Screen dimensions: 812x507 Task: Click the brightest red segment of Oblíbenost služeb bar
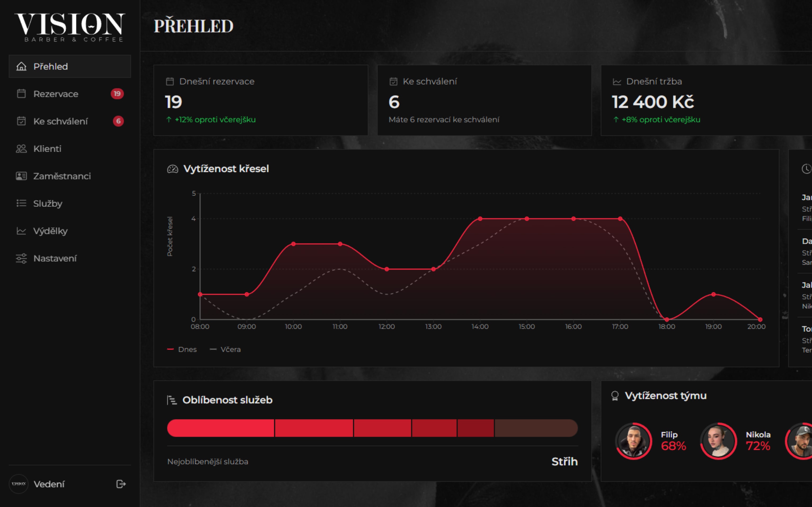click(221, 428)
